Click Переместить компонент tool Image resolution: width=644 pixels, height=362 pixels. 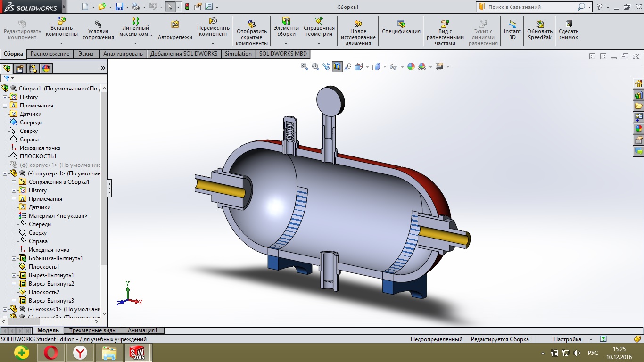coord(213,27)
